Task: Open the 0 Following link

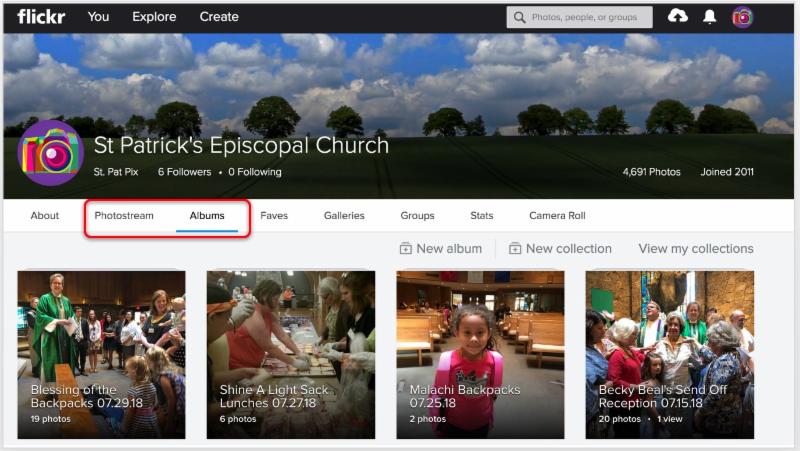Action: [255, 172]
